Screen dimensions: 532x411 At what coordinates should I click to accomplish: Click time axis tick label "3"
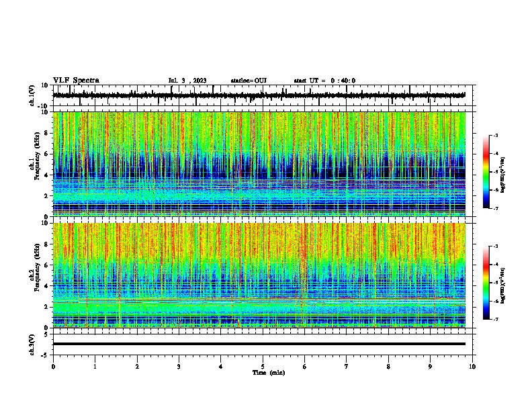(x=179, y=367)
